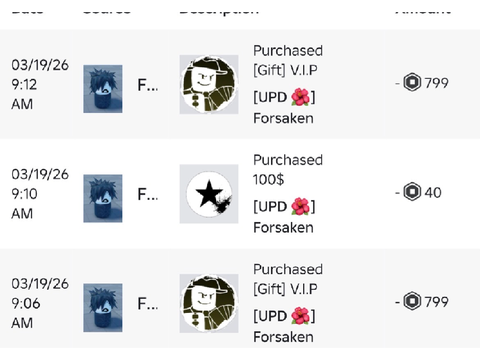Screen dimensions: 480x360
Task: Click V.I.P gift icon in 9:12 AM row
Action: click(209, 84)
